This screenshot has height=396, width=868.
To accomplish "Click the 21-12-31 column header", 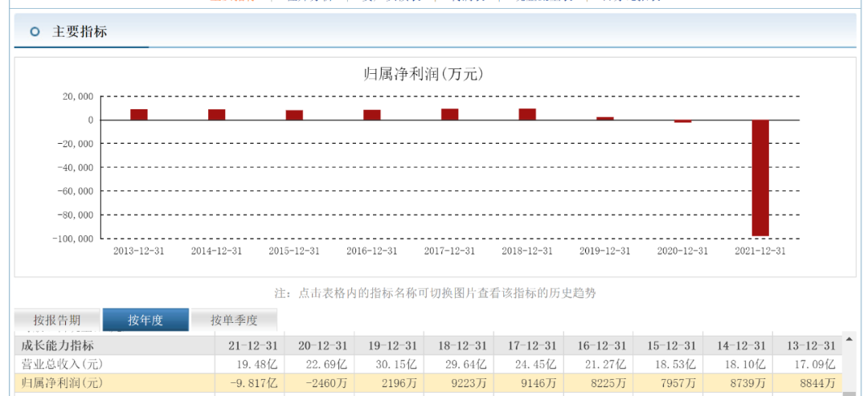I will click(252, 345).
